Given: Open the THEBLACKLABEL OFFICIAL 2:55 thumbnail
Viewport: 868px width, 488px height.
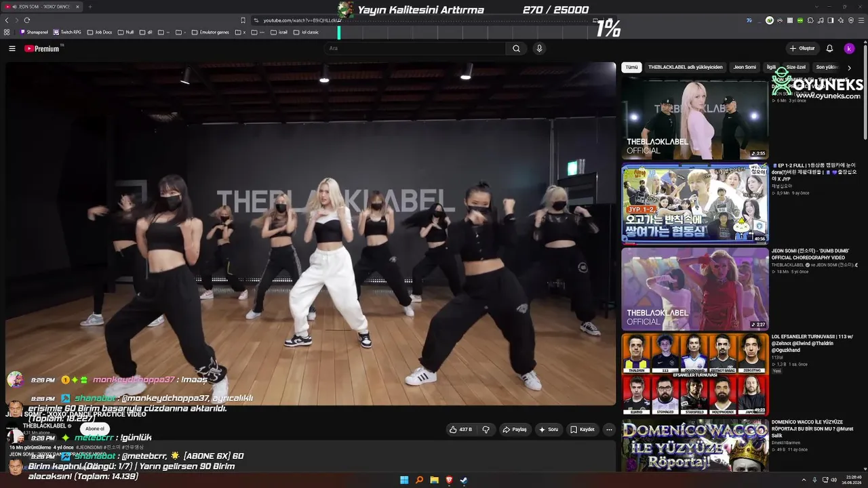Looking at the screenshot, I should tap(695, 118).
